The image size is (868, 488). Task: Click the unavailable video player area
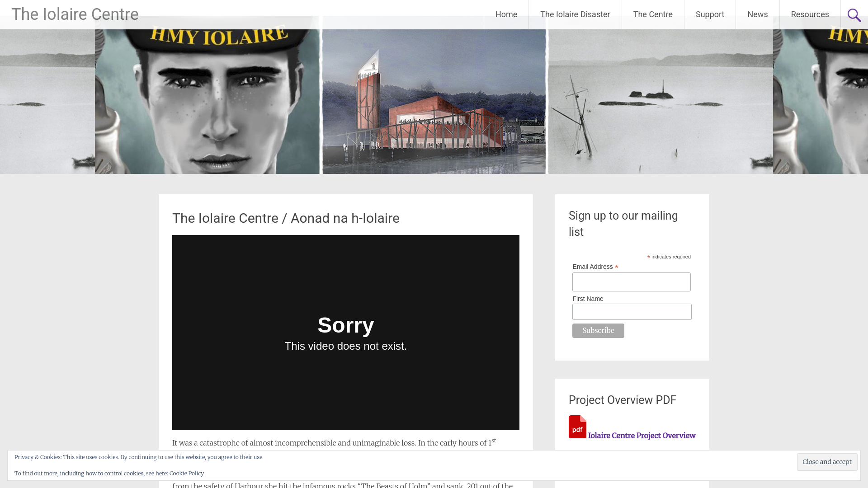[346, 333]
